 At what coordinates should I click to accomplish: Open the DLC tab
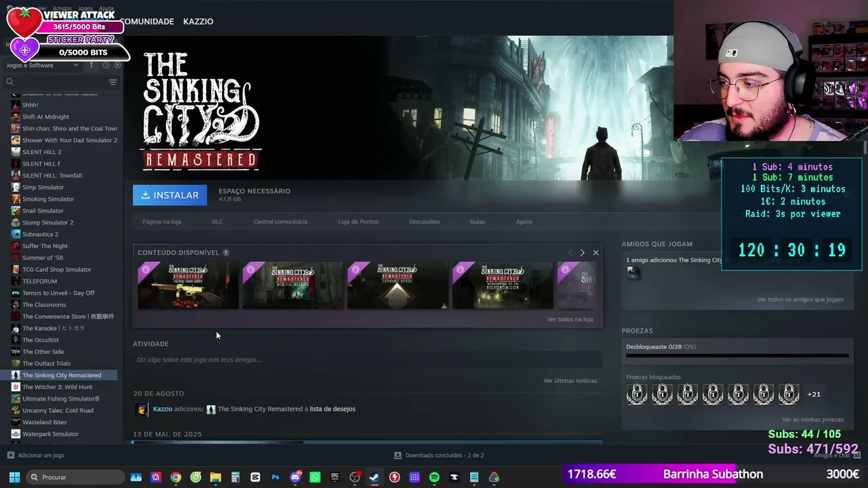click(x=217, y=222)
